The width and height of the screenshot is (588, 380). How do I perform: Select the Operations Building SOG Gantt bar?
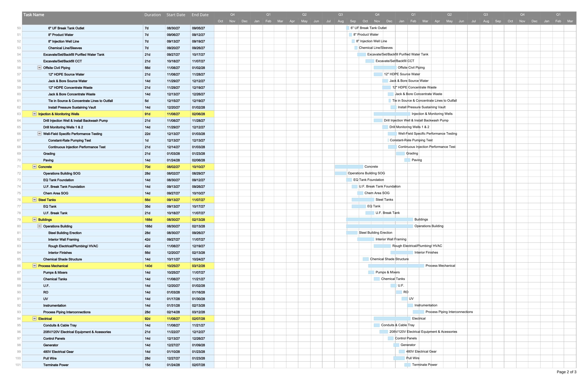341,173
